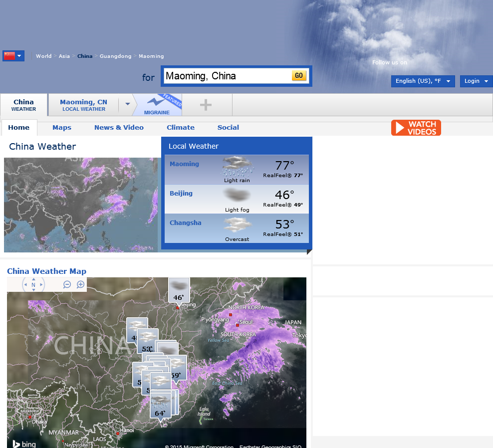Pan map north with up arrow
This screenshot has height=448, width=493.
coord(33,279)
